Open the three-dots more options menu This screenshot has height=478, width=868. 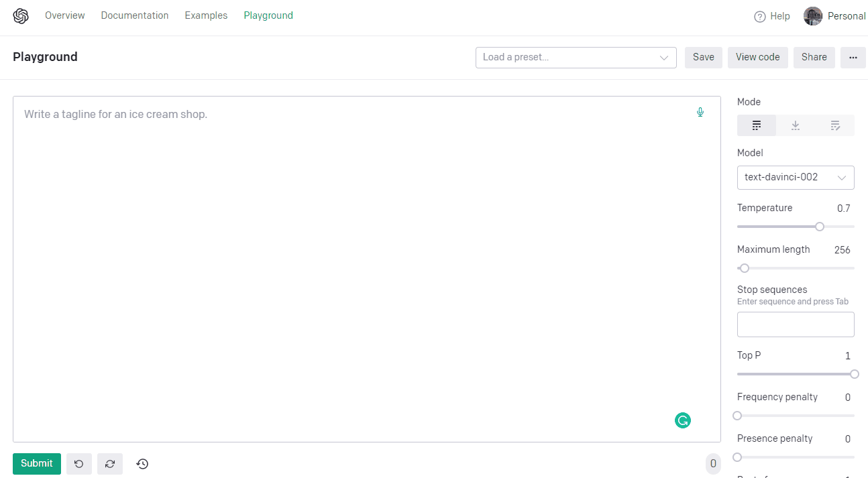[853, 58]
